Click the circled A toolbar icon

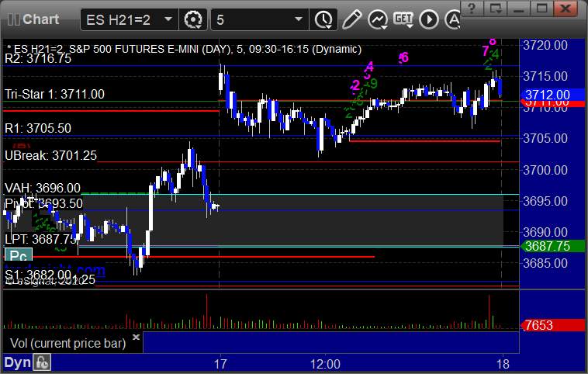[x=452, y=19]
